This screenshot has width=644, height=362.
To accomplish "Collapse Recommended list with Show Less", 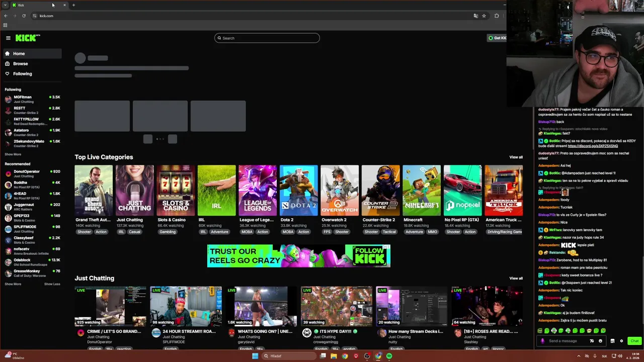I will click(x=52, y=284).
